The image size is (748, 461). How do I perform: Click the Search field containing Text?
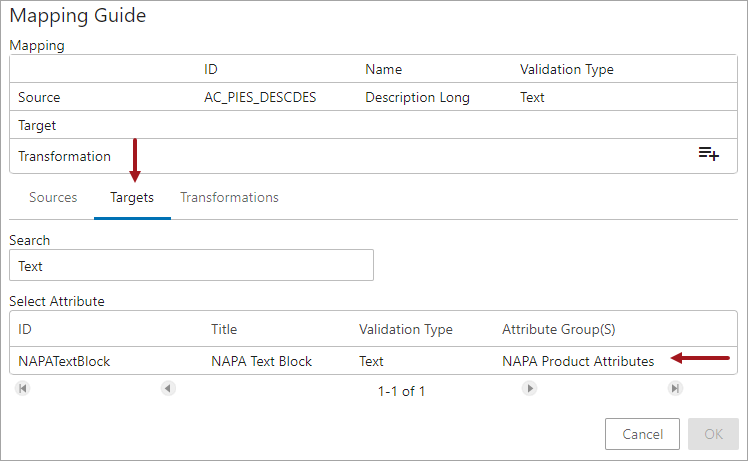coord(191,265)
